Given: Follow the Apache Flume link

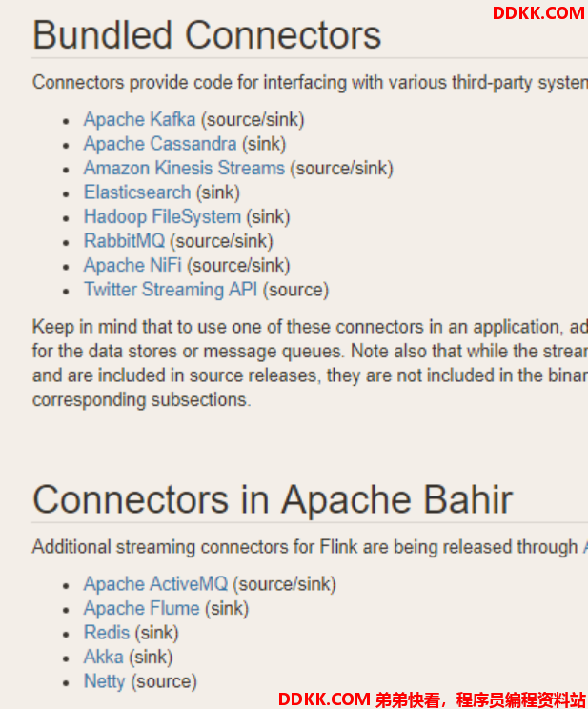Looking at the screenshot, I should (x=142, y=608).
